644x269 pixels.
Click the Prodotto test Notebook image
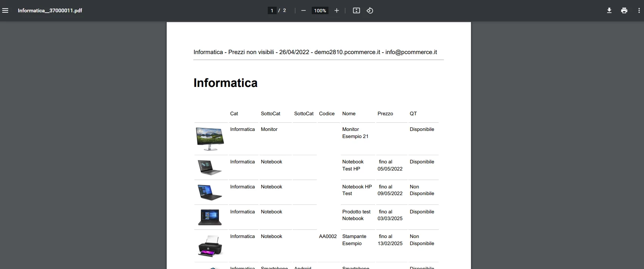tap(210, 217)
